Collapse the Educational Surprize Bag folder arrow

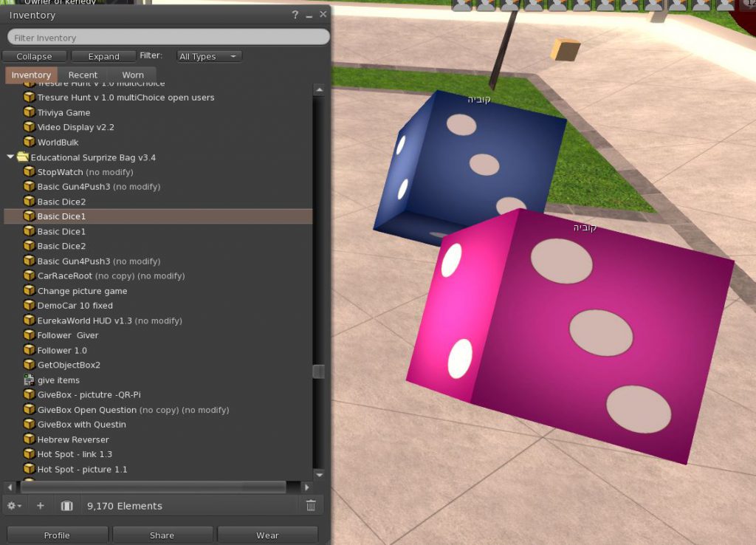click(10, 157)
